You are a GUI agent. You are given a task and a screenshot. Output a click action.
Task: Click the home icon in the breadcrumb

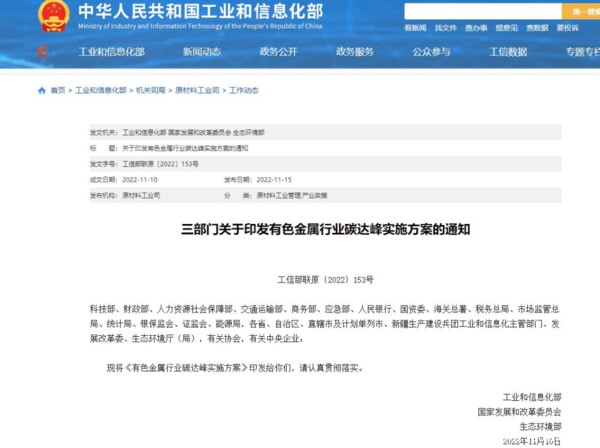coord(41,90)
